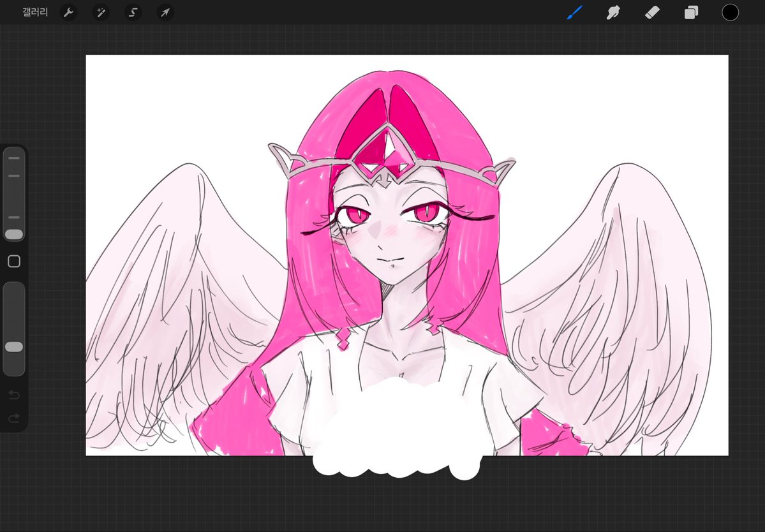Click on the drawing canvas artwork

point(407,255)
